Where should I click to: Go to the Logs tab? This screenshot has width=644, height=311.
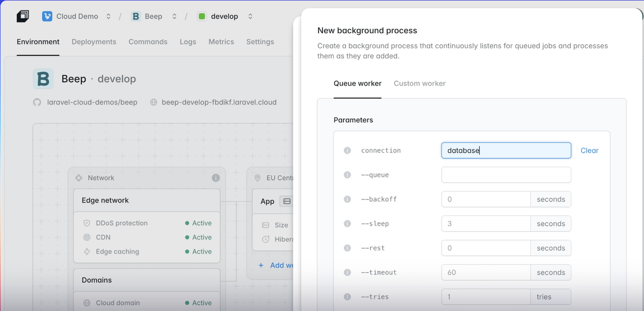188,42
